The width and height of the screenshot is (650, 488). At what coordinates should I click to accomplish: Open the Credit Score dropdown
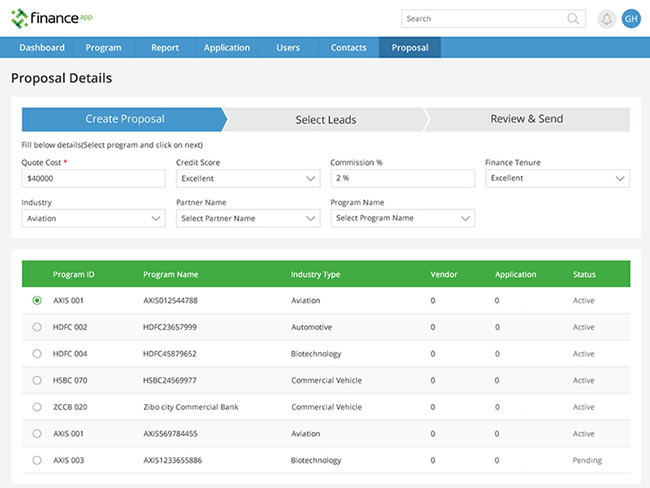coord(248,178)
